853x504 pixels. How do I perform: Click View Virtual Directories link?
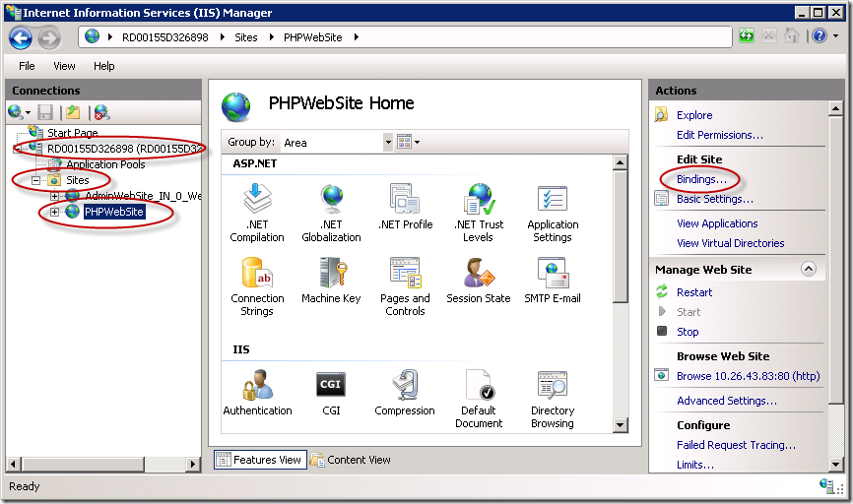click(731, 243)
